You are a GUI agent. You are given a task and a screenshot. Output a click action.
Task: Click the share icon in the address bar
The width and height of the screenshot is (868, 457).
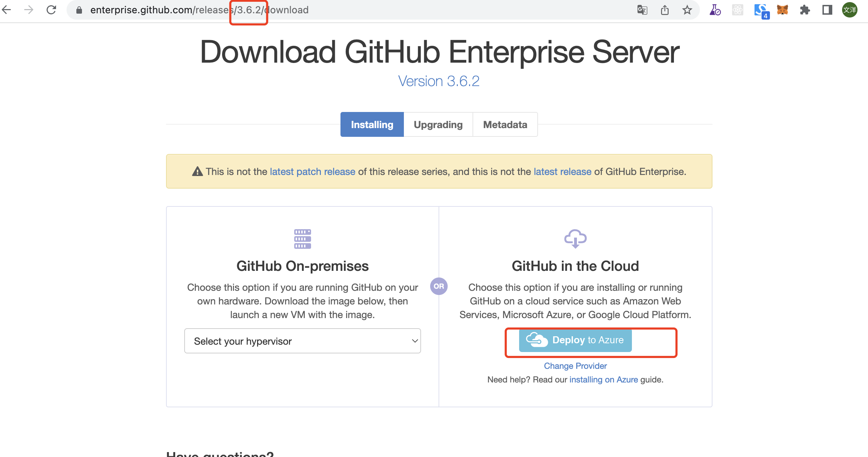coord(664,10)
